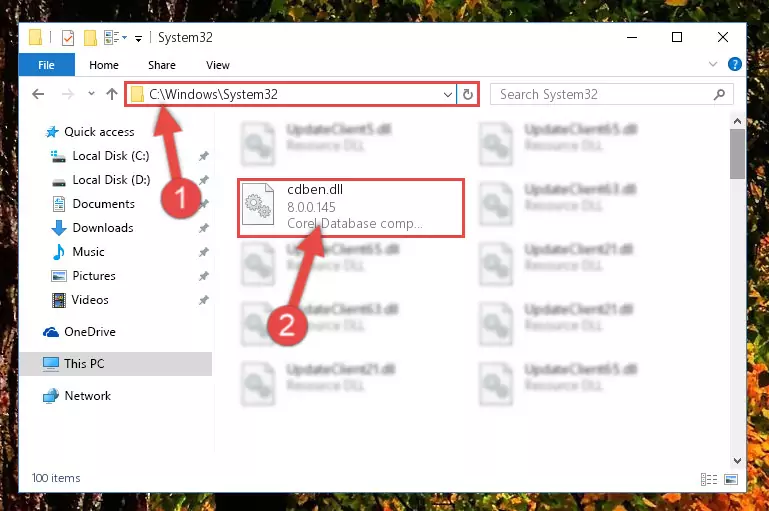This screenshot has width=769, height=511.
Task: Open Help with the blue question icon
Action: click(734, 64)
